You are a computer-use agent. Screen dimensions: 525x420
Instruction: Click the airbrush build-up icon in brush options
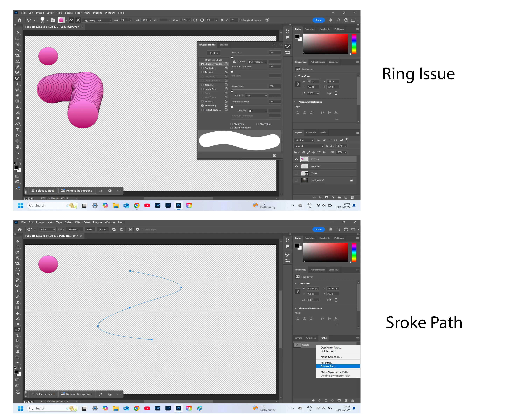[x=195, y=20]
